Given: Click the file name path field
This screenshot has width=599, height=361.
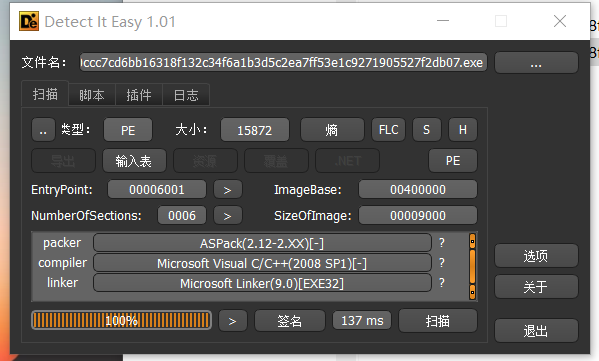Looking at the screenshot, I should [x=283, y=62].
